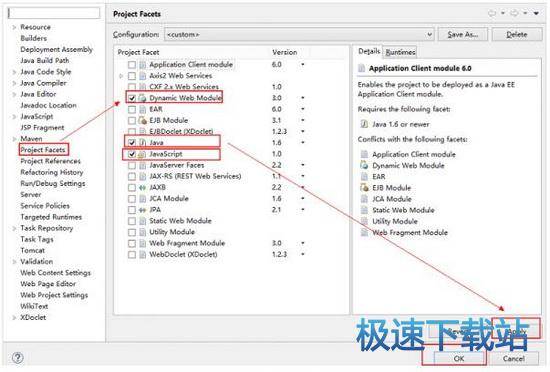550x372 pixels.
Task: Click the Static Web Module facet icon
Action: pos(142,221)
